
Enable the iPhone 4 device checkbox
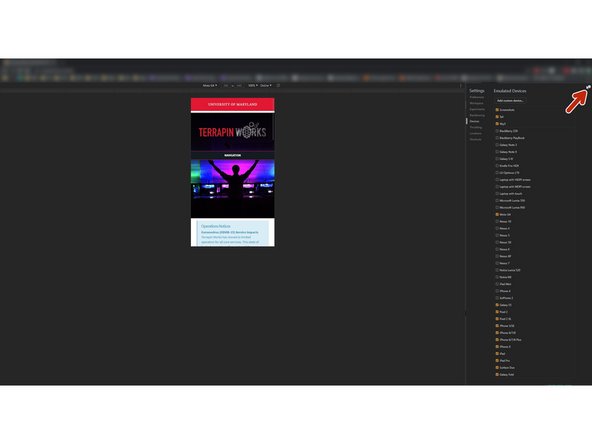click(497, 291)
